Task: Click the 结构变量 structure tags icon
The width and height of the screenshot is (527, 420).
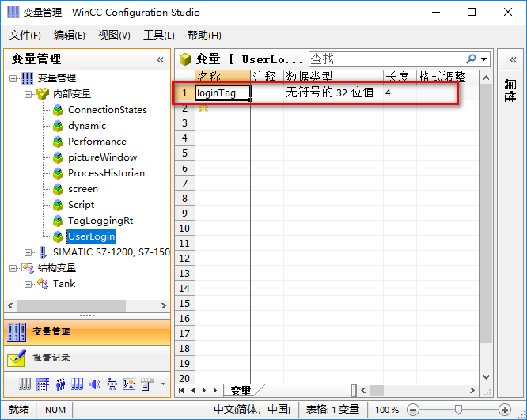Action: pyautogui.click(x=28, y=268)
